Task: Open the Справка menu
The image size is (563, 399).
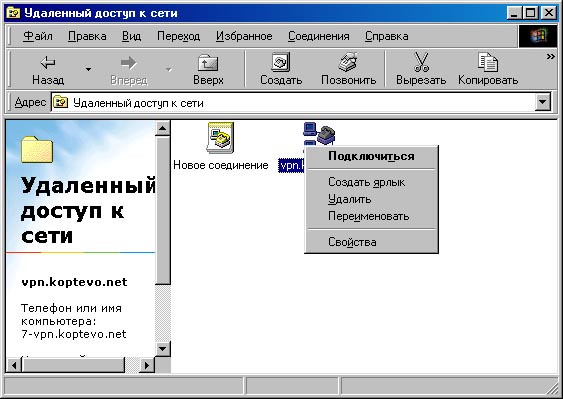Action: [x=387, y=36]
